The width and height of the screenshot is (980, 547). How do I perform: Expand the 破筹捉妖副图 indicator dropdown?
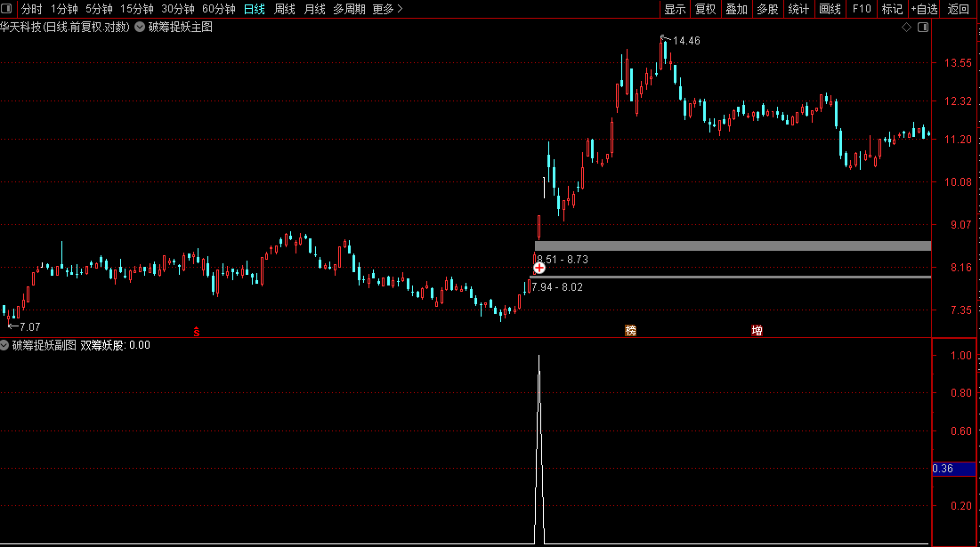[x=4, y=345]
